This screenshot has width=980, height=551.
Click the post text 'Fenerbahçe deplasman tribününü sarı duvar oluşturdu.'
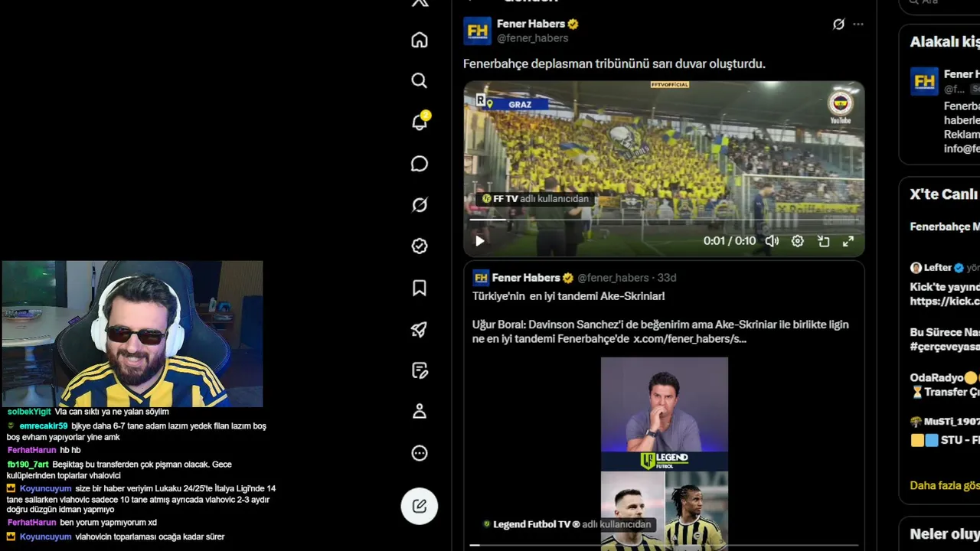coord(614,64)
